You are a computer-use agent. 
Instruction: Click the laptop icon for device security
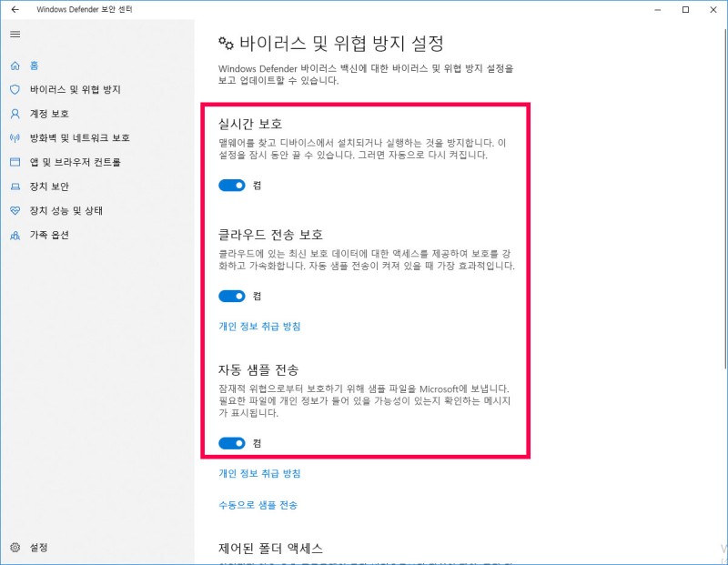tap(15, 187)
